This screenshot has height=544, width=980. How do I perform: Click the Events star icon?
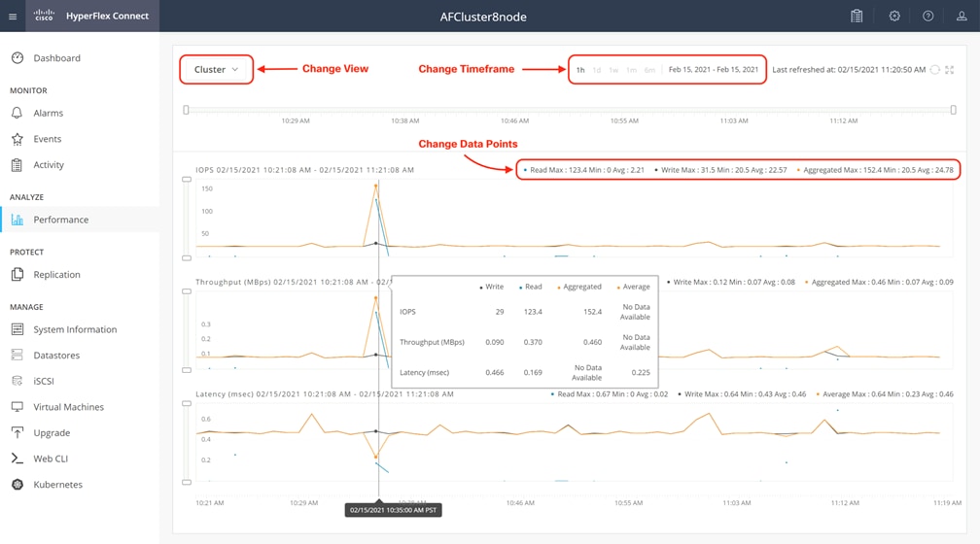pyautogui.click(x=17, y=139)
